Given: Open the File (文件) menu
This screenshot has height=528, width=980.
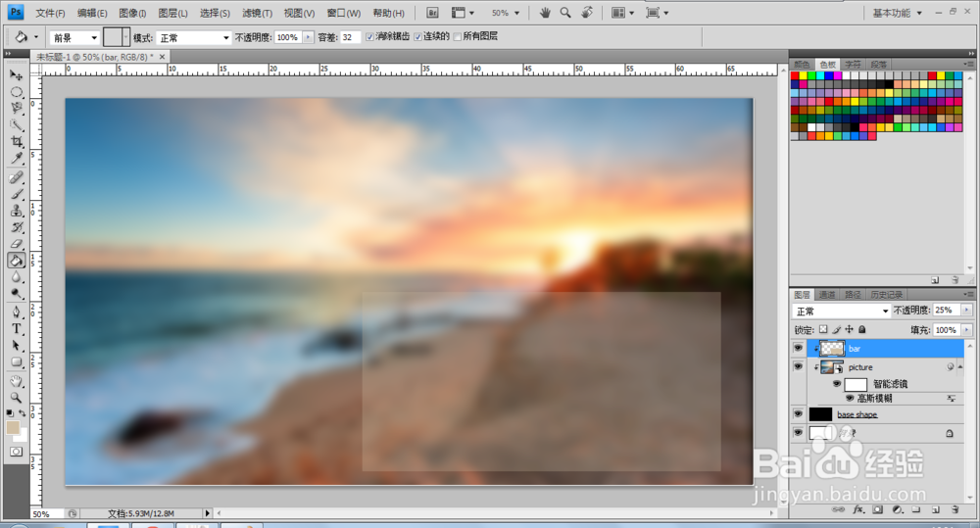Looking at the screenshot, I should pos(50,13).
